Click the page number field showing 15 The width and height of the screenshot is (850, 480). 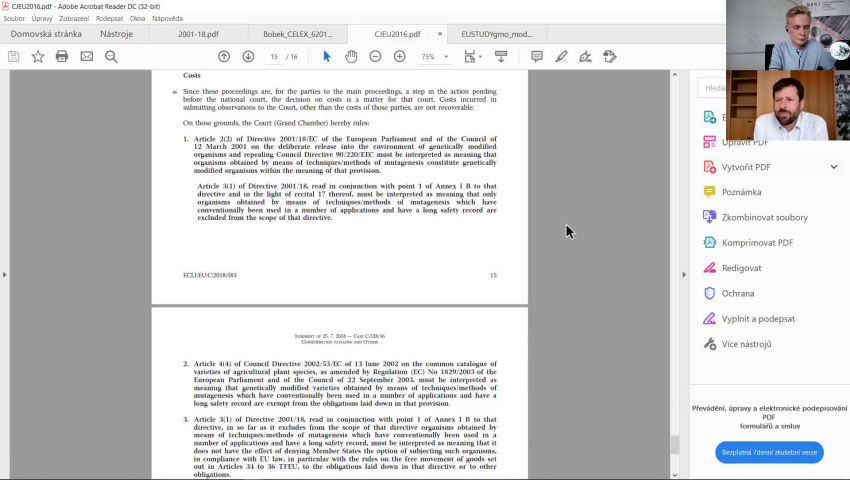click(274, 56)
